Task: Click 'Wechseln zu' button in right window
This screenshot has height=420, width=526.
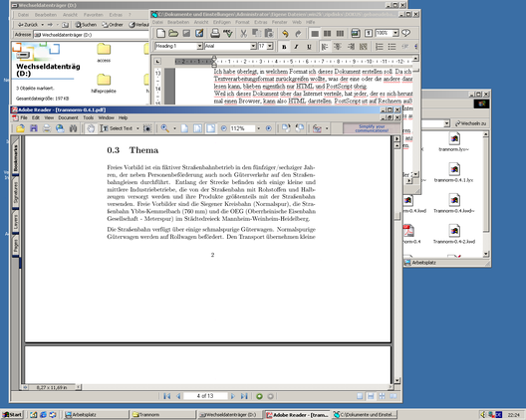Action: 470,123
